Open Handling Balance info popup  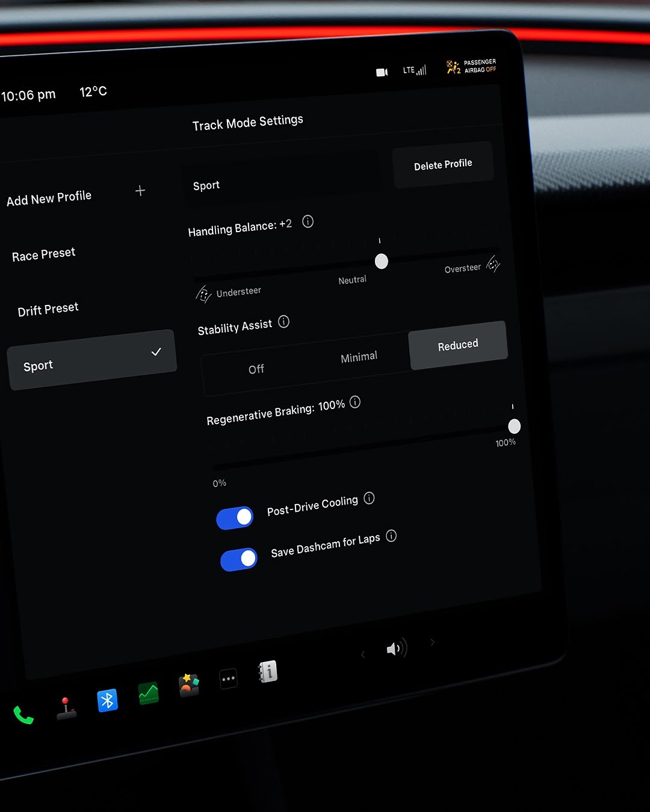[308, 222]
